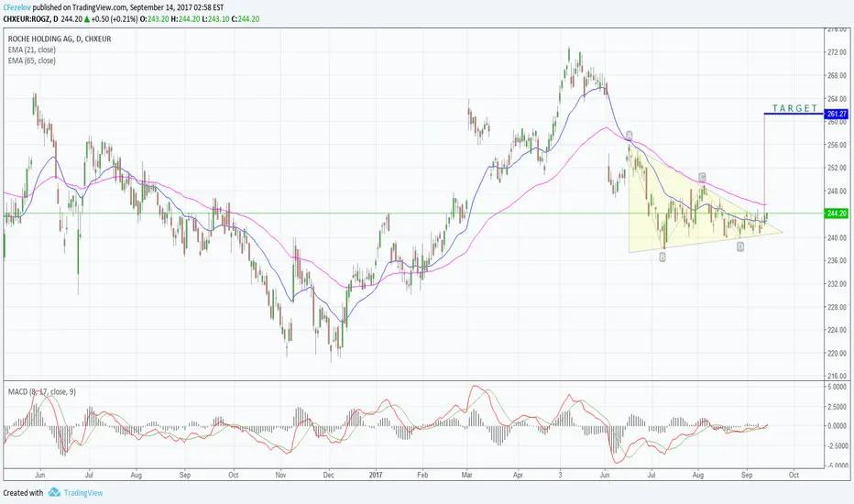The width and height of the screenshot is (854, 504).
Task: Click the 2017 label on the time axis
Action: [x=376, y=475]
